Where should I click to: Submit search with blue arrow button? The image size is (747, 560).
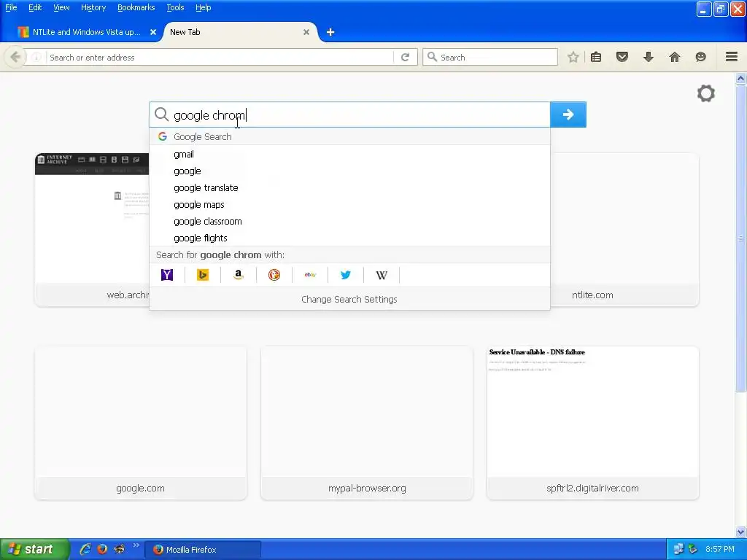tap(568, 114)
